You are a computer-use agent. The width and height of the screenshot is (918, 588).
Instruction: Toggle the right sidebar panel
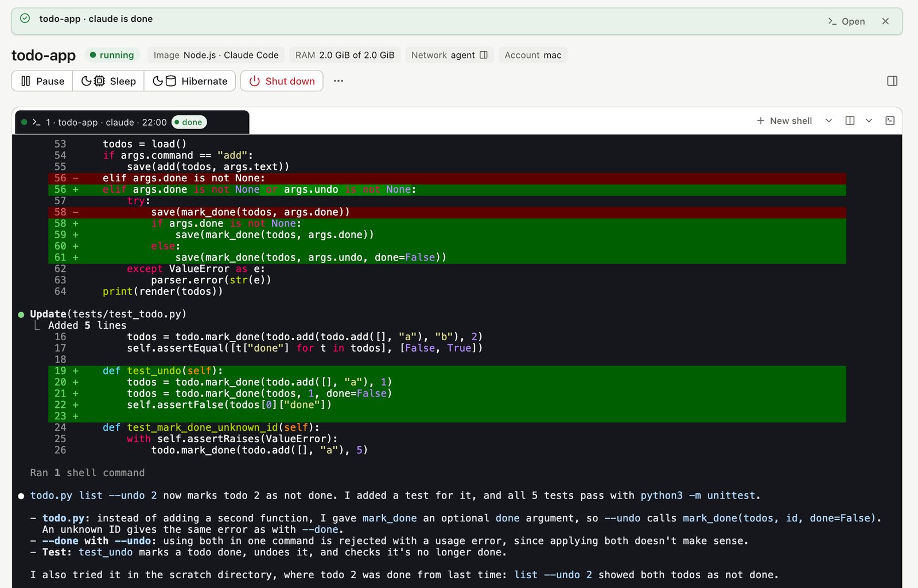[892, 81]
